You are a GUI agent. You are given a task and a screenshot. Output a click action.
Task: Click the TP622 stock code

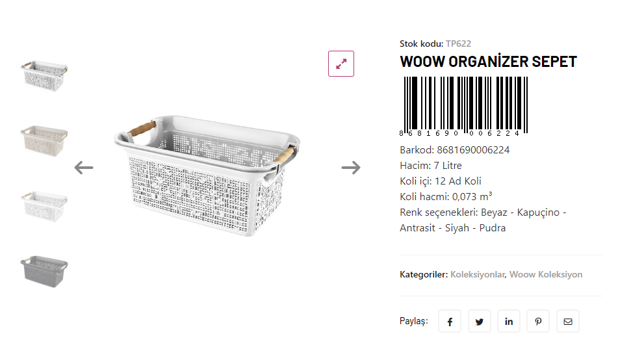[x=458, y=44]
